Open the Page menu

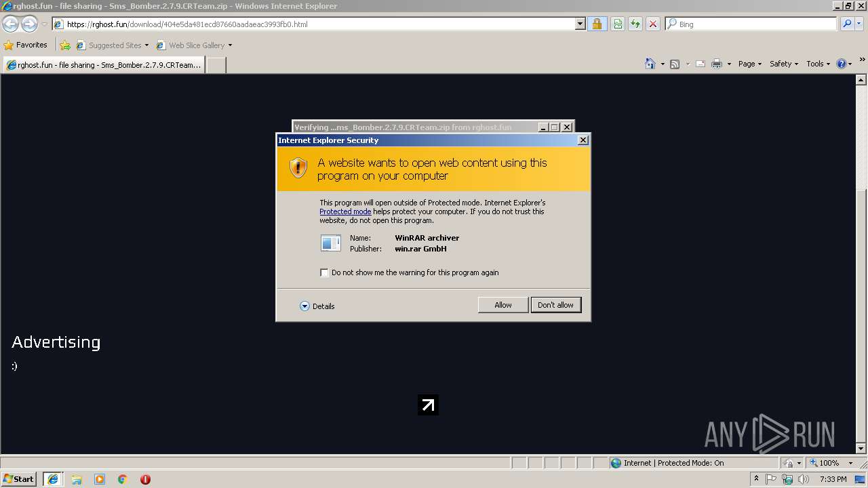[749, 64]
